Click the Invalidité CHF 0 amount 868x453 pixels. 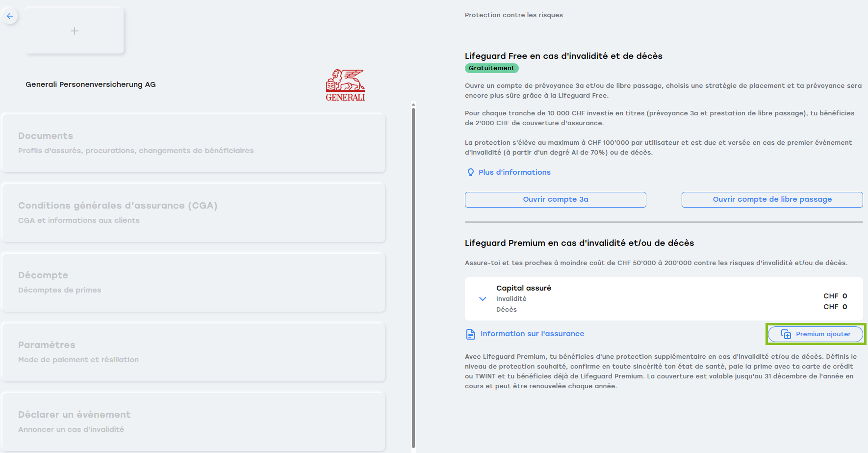point(835,296)
